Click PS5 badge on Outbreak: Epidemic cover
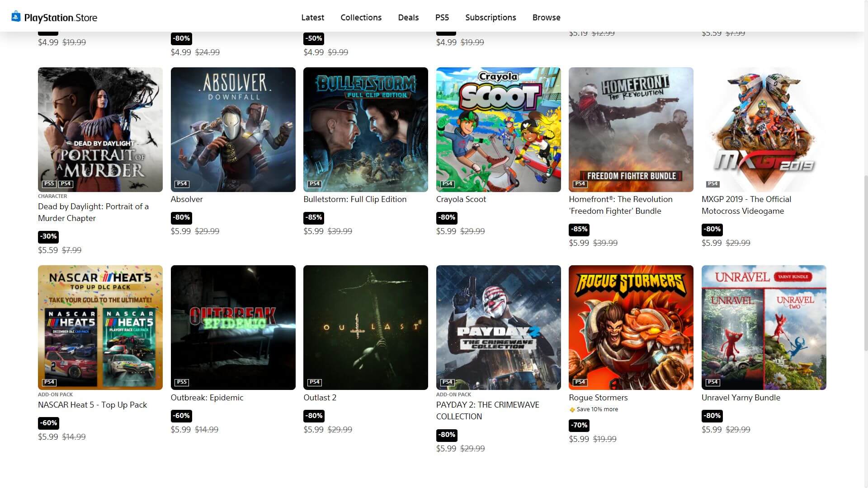 pos(182,382)
